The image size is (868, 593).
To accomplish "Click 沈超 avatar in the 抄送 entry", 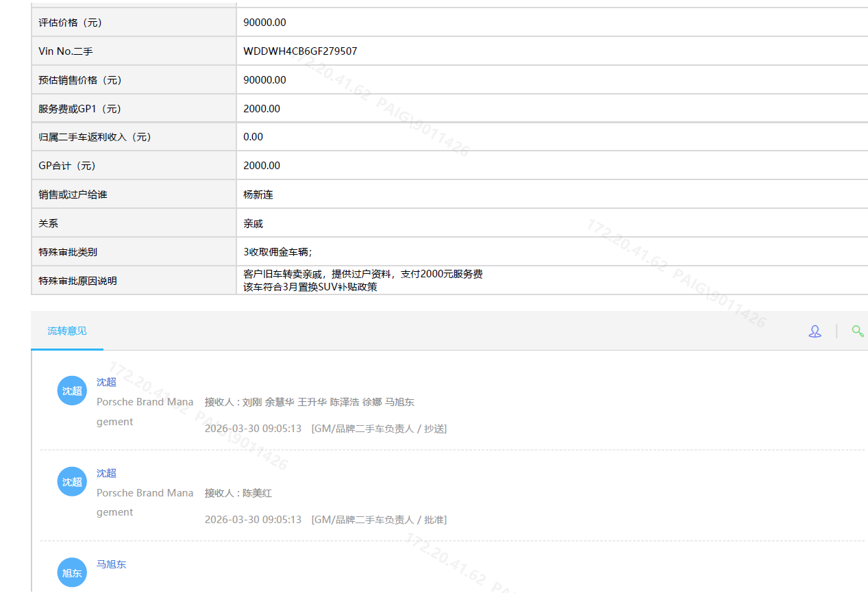I will (72, 391).
